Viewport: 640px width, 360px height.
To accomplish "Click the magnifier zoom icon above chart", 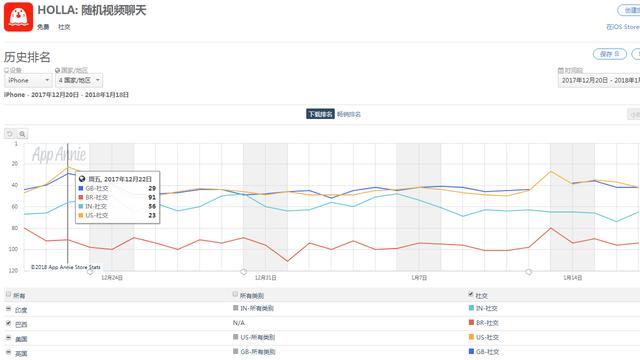I will tap(22, 133).
